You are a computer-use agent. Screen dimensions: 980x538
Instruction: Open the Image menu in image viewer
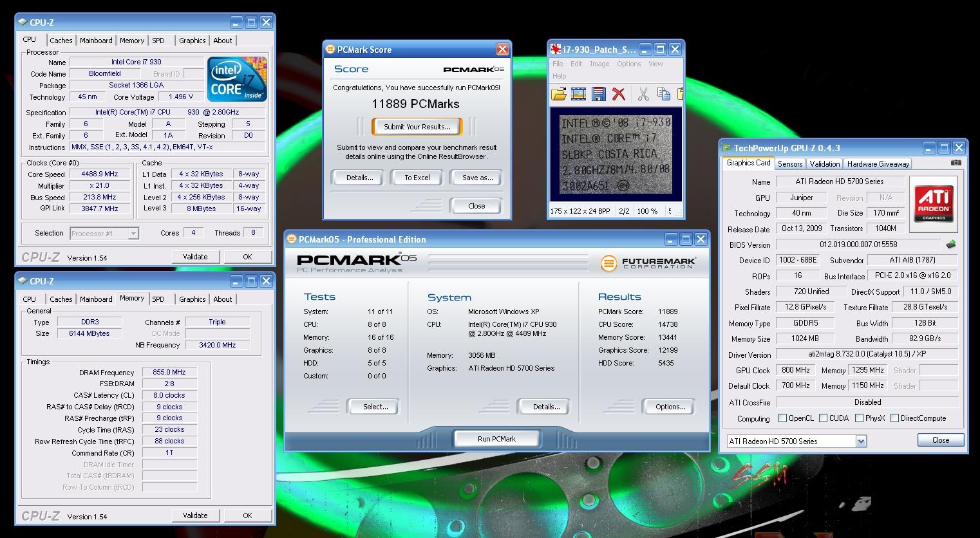click(599, 64)
